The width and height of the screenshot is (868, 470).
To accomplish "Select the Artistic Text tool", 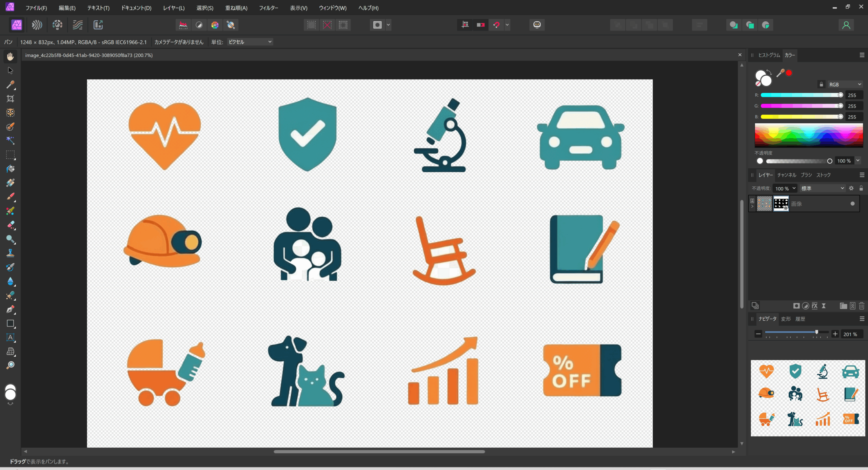I will point(10,337).
